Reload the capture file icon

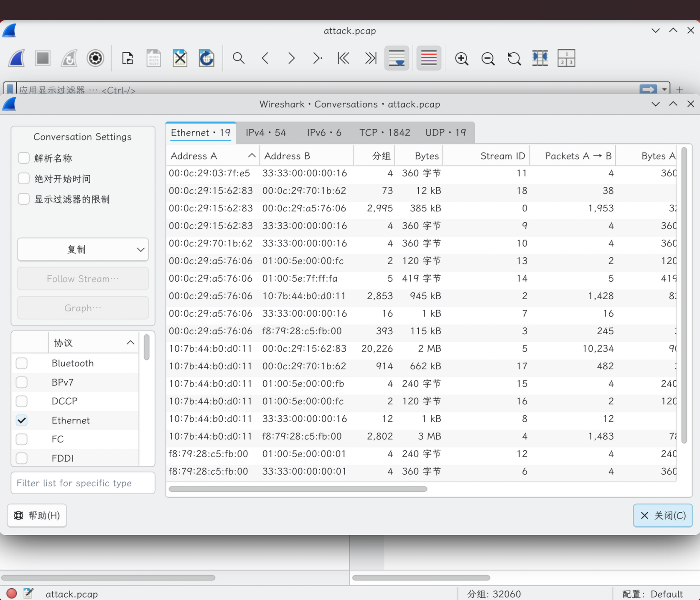pyautogui.click(x=206, y=58)
